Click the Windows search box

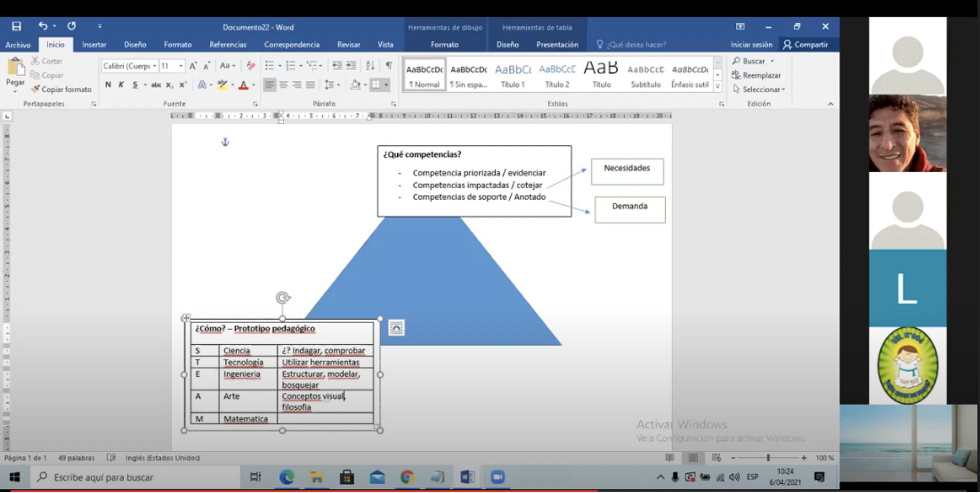(135, 477)
